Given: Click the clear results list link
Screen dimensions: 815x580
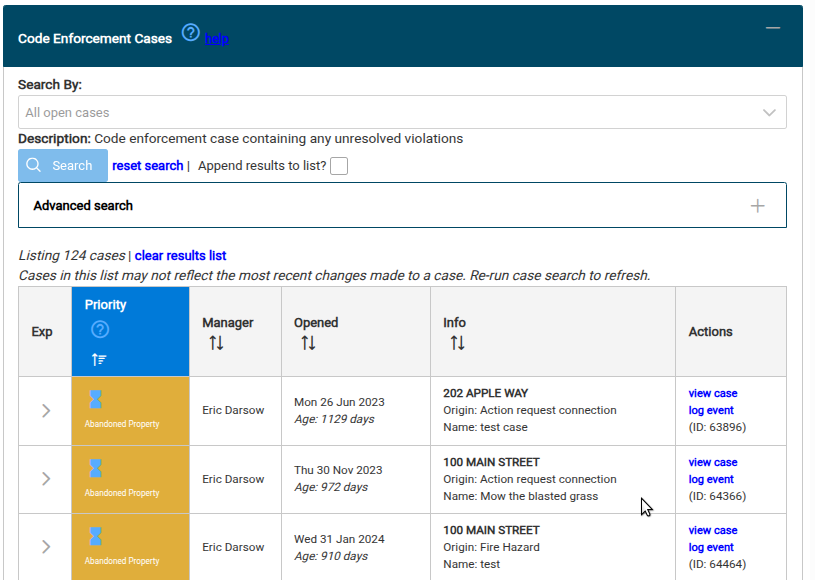Looking at the screenshot, I should [180, 256].
